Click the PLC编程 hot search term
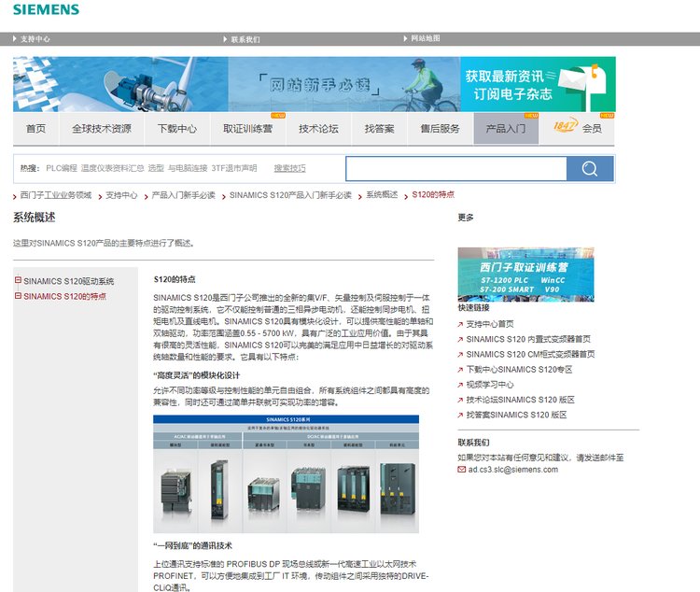 point(62,168)
